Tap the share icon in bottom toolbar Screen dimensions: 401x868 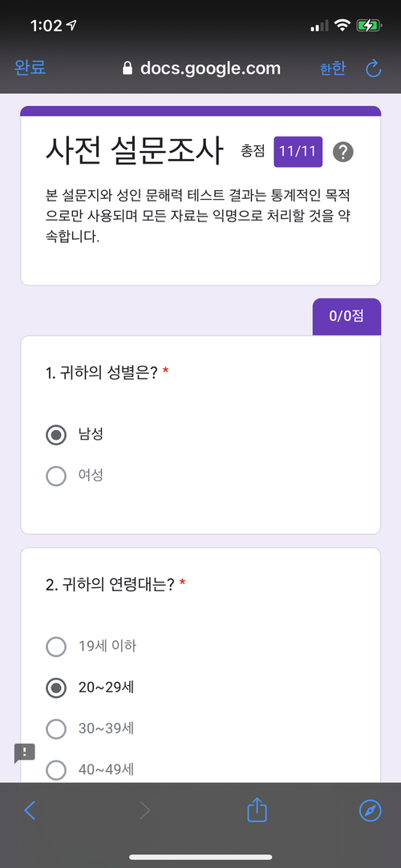(x=257, y=810)
